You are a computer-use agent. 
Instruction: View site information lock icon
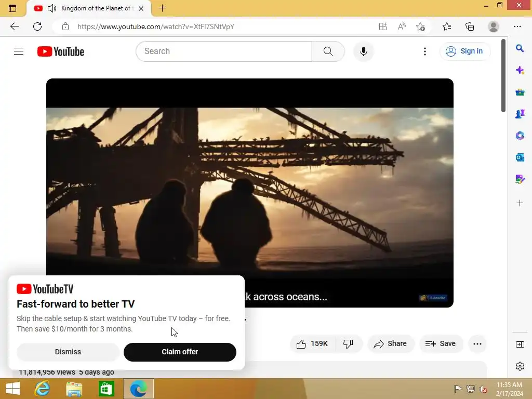coord(65,26)
